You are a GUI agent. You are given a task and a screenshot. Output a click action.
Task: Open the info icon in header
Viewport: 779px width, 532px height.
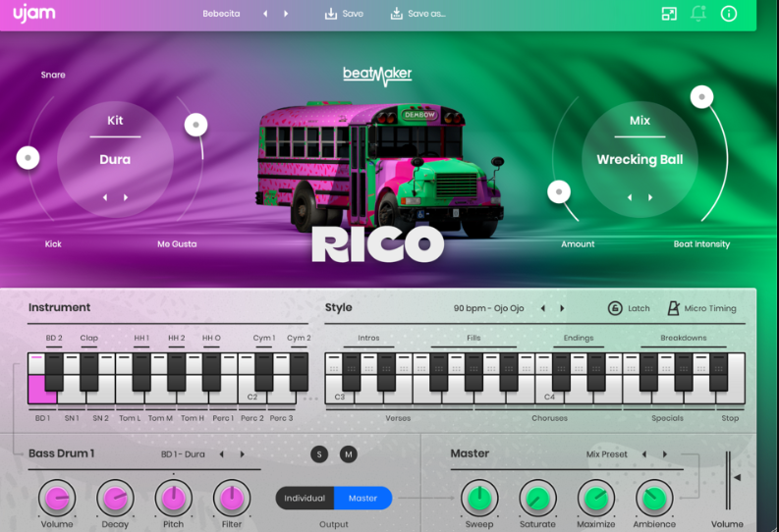point(728,14)
